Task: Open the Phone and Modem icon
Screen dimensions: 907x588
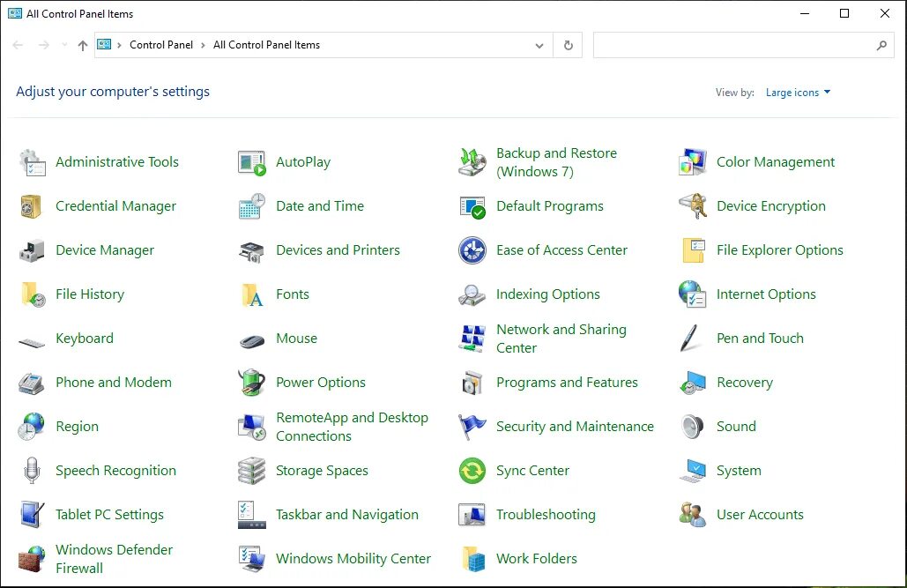Action: (31, 383)
